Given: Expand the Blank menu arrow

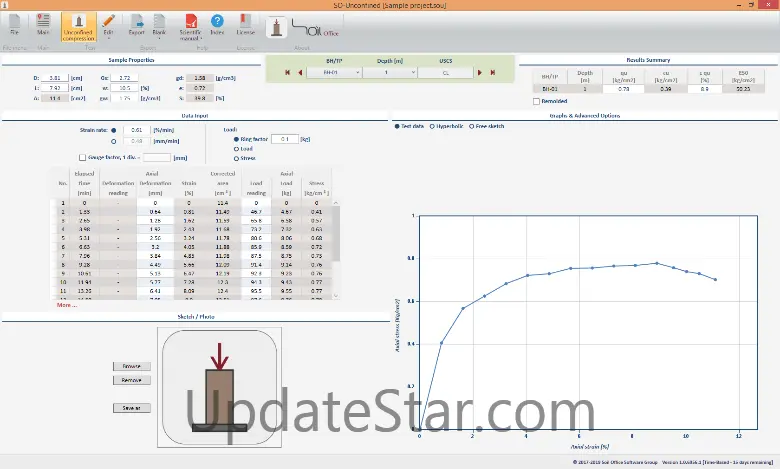Looking at the screenshot, I should pos(159,38).
